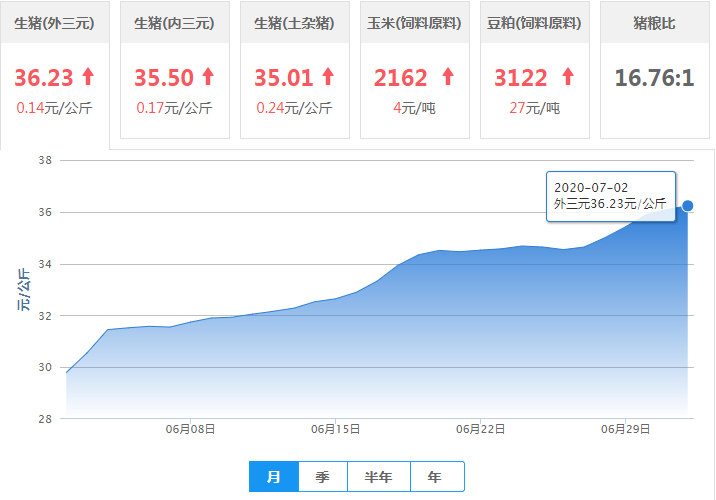Open the 生猪(土杂猪) price tab
This screenshot has width=716, height=500.
click(294, 22)
